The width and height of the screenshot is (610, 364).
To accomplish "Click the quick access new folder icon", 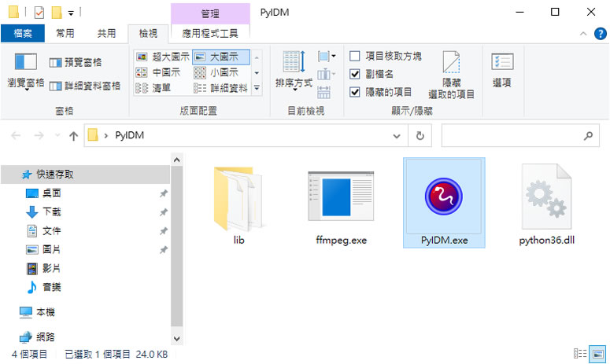I will (x=57, y=13).
